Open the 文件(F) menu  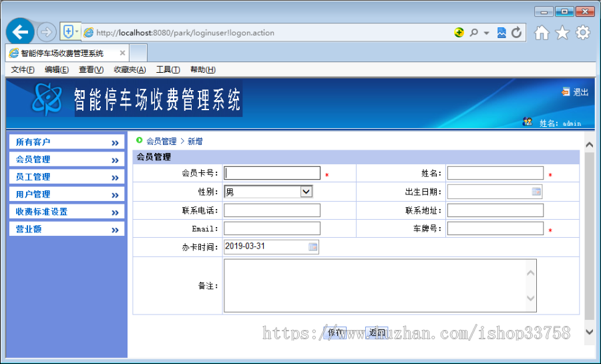23,69
